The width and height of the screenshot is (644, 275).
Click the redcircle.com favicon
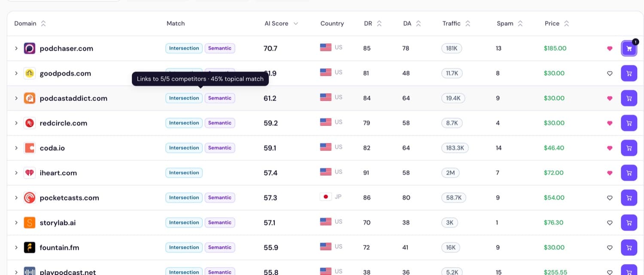pos(30,123)
